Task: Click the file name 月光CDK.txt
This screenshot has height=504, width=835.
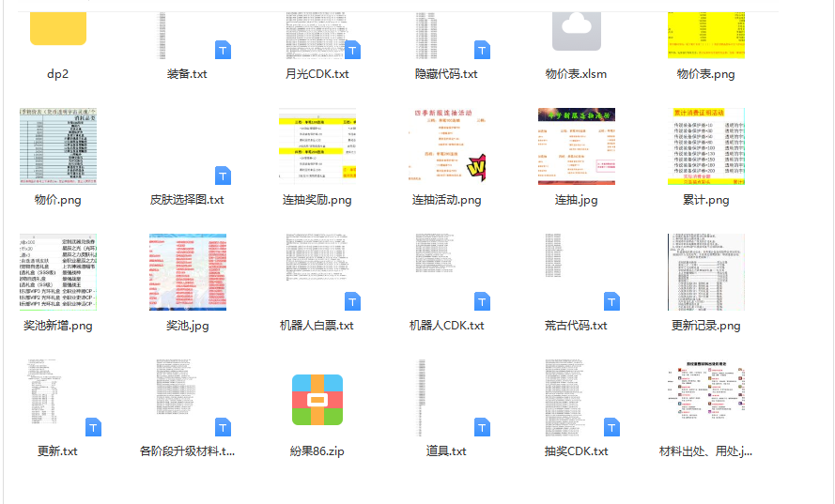Action: 317,74
